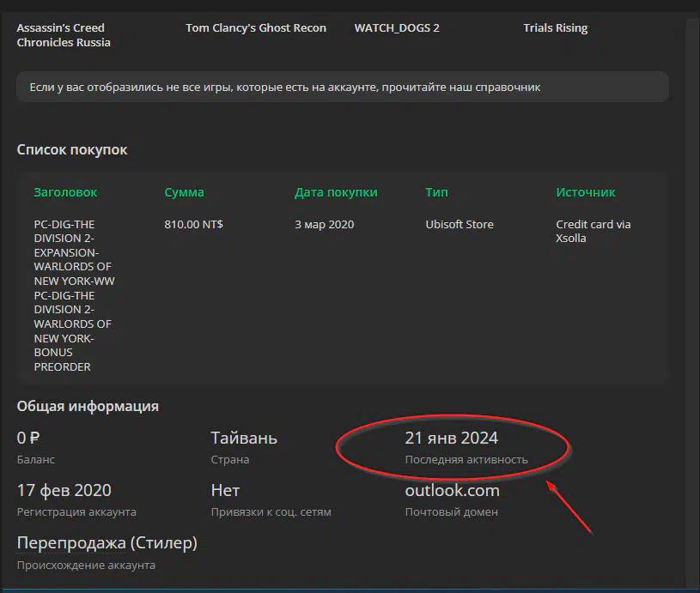Open the справочник notice about missing games
Image resolution: width=700 pixels, height=593 pixels.
coord(343,87)
